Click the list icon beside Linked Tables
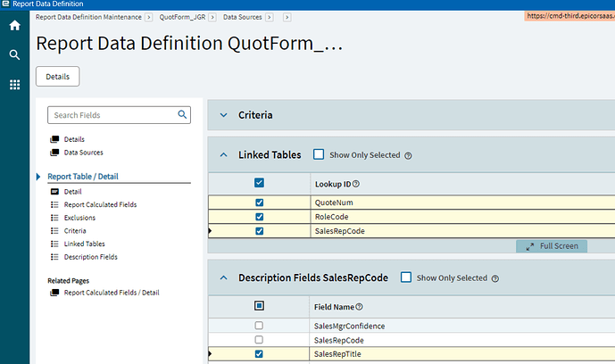The height and width of the screenshot is (364, 615). 54,244
